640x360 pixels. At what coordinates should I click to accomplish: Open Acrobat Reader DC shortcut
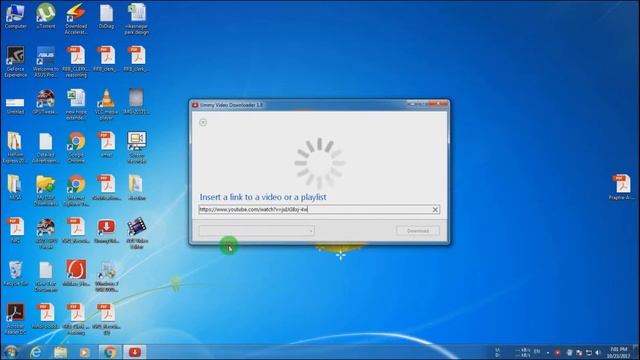click(15, 319)
